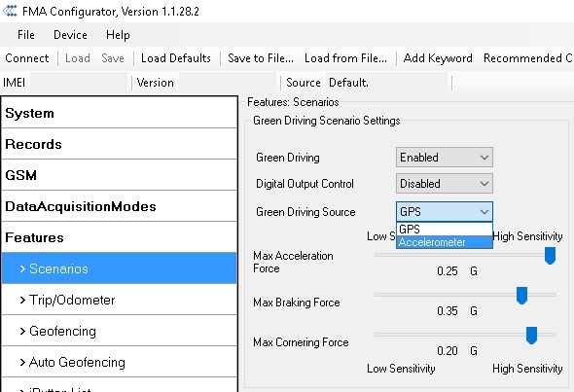Open the Digital Output Control dropdown
Viewport: 574px width, 392px height.
click(x=445, y=184)
